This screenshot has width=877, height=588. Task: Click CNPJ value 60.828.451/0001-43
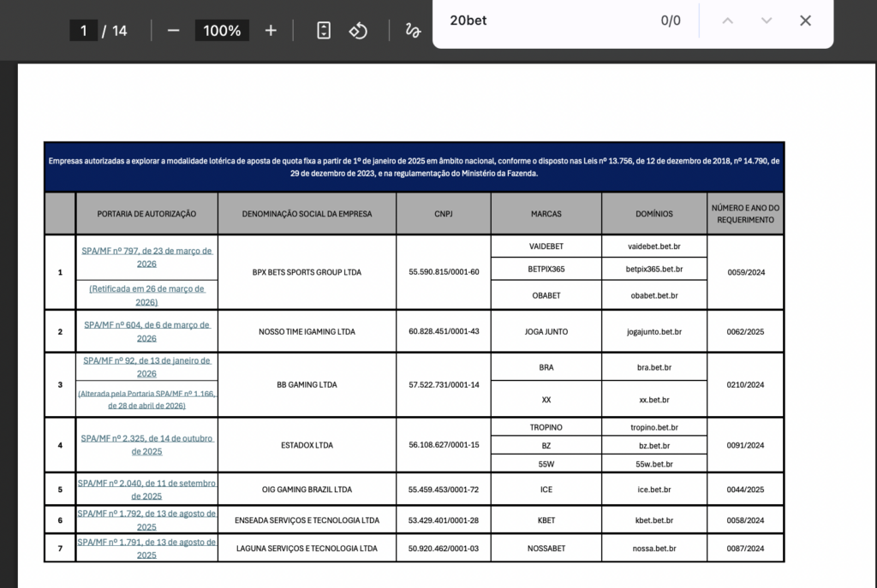click(x=444, y=331)
